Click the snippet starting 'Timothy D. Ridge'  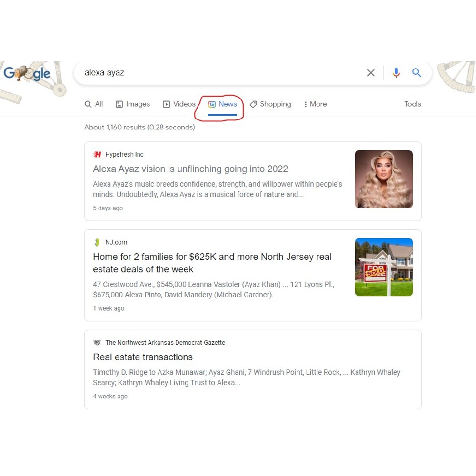pyautogui.click(x=247, y=377)
